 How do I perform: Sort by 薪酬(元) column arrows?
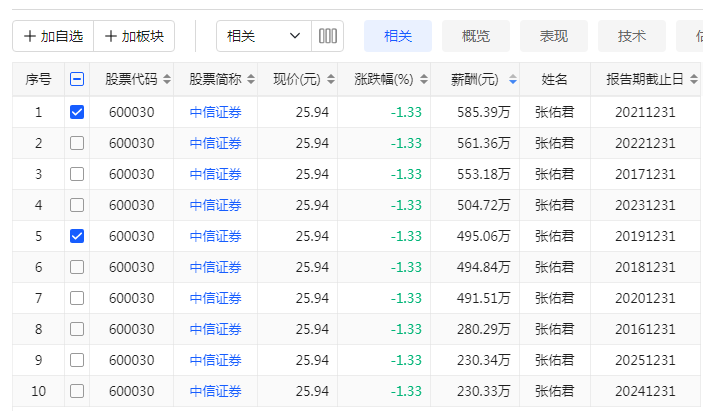(x=513, y=79)
